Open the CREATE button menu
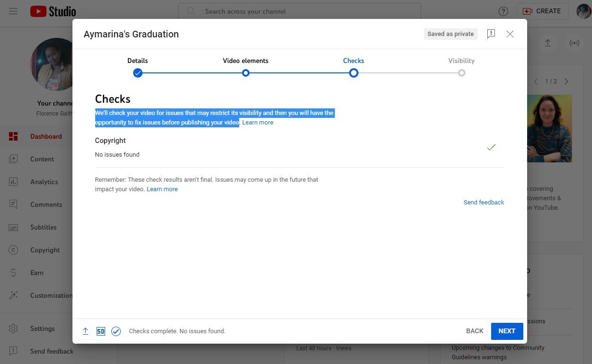Screen dimensions: 592x364 (x=543, y=11)
